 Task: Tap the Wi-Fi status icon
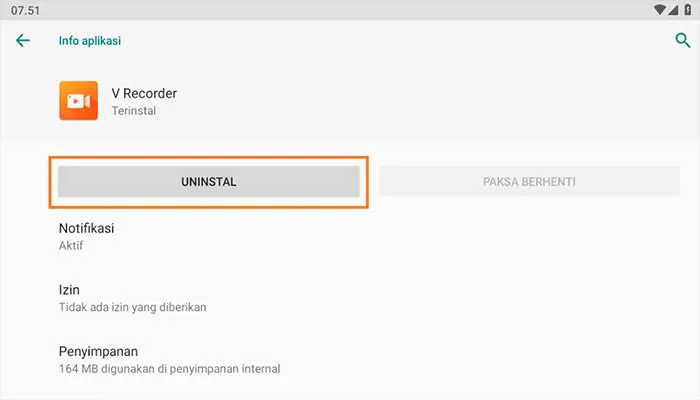coord(659,10)
